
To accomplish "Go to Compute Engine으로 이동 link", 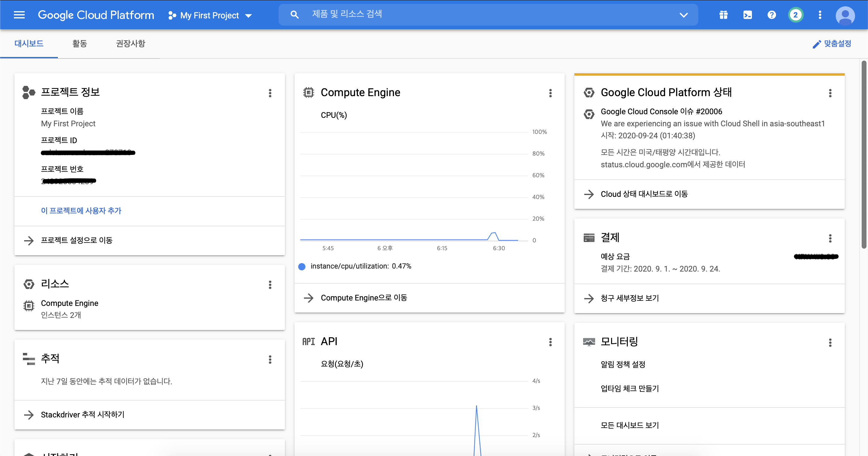I will (x=364, y=298).
